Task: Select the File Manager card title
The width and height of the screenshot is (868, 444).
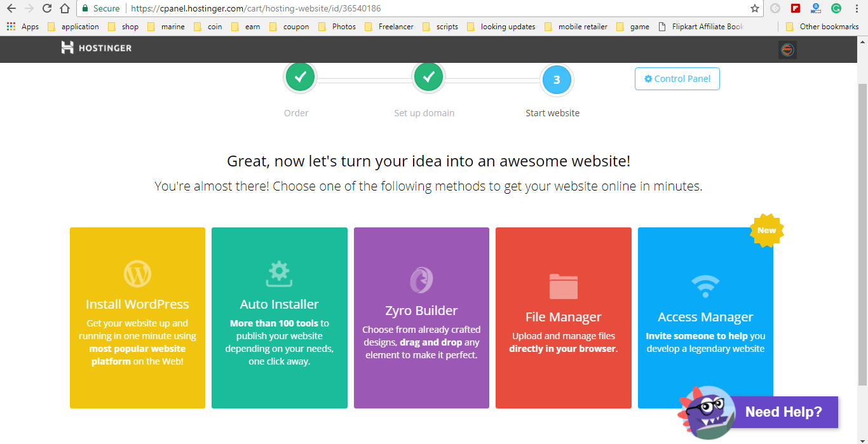Action: click(564, 317)
